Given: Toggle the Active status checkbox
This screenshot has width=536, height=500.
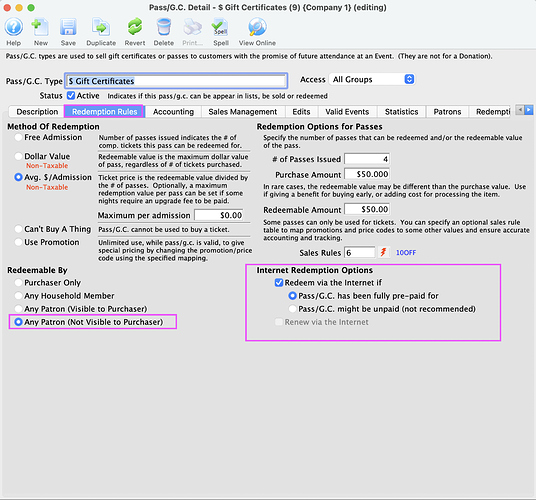Looking at the screenshot, I should (x=71, y=95).
